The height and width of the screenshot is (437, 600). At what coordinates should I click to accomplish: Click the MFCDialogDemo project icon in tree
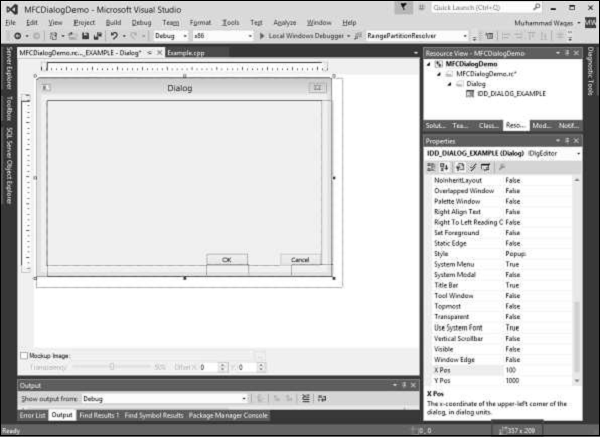(x=439, y=64)
